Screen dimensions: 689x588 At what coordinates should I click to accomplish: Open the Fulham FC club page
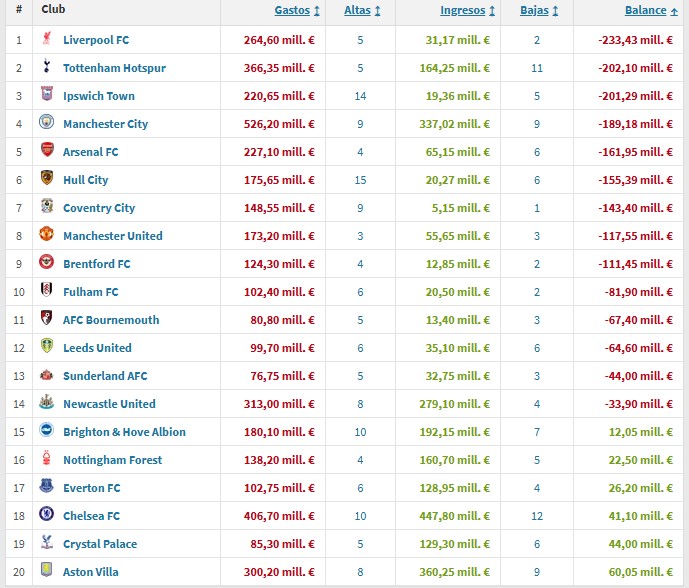coord(91,292)
